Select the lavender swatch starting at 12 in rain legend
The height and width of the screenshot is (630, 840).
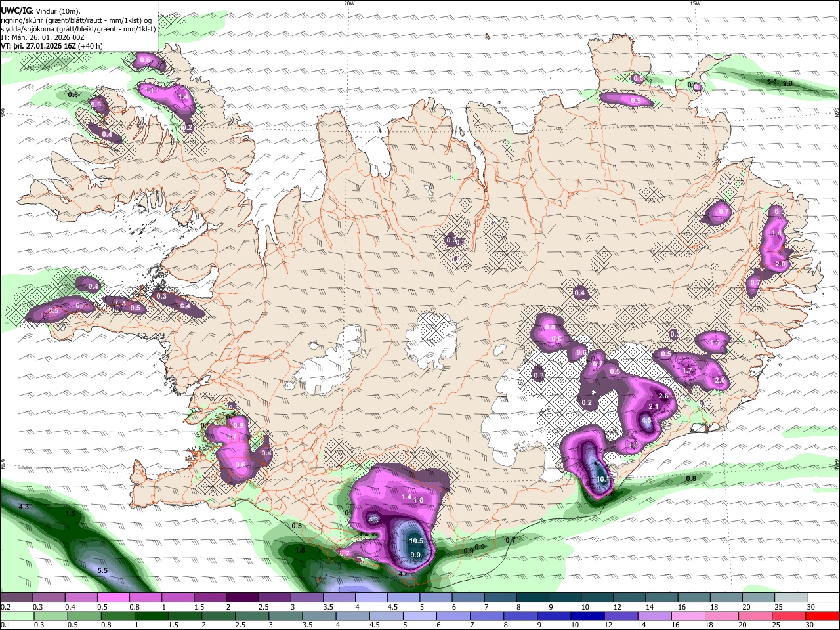tap(621, 616)
